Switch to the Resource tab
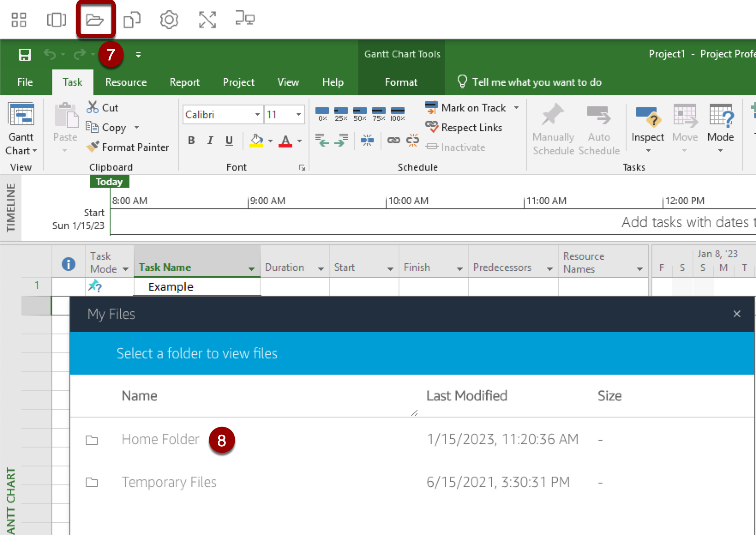The width and height of the screenshot is (756, 535). pos(126,82)
